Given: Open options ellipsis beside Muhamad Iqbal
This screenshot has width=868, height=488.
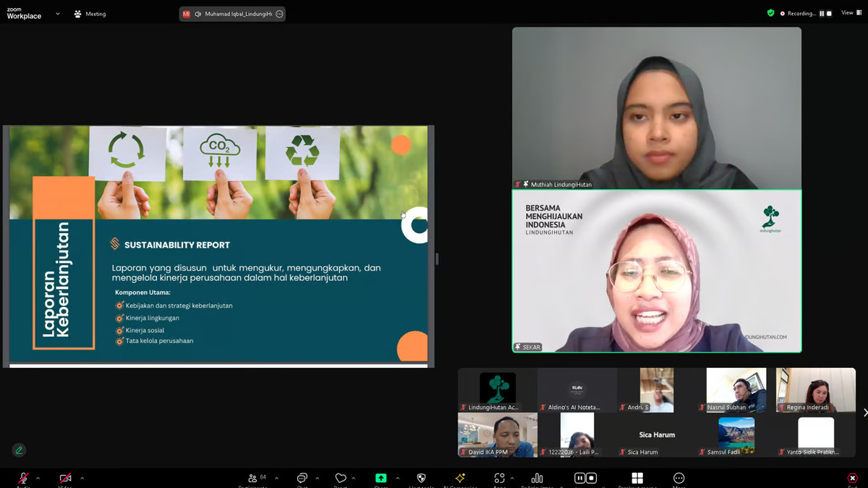Looking at the screenshot, I should point(279,14).
